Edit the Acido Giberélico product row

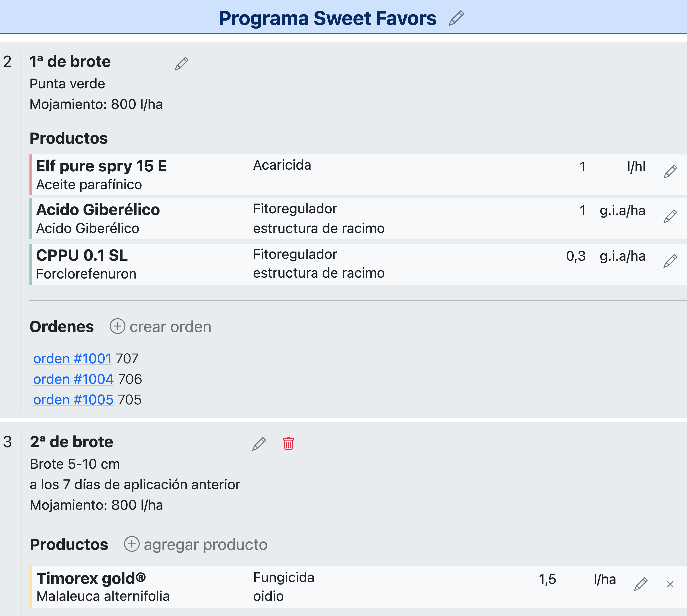tap(670, 216)
